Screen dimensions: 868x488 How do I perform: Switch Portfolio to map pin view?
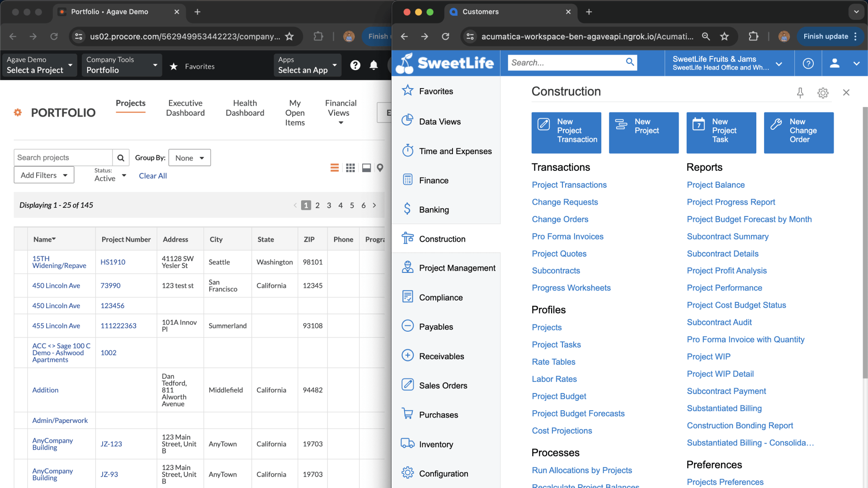[380, 168]
